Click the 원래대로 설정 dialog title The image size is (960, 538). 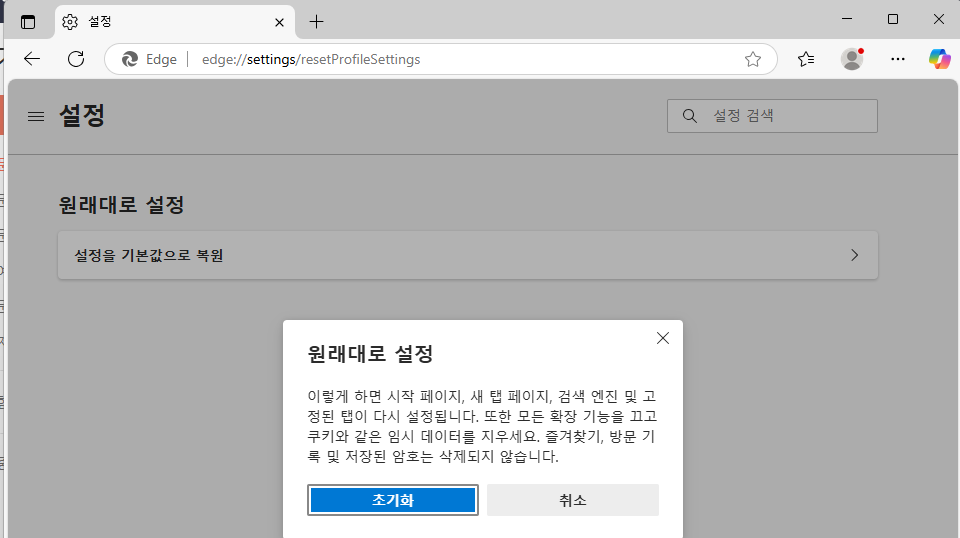tap(370, 354)
